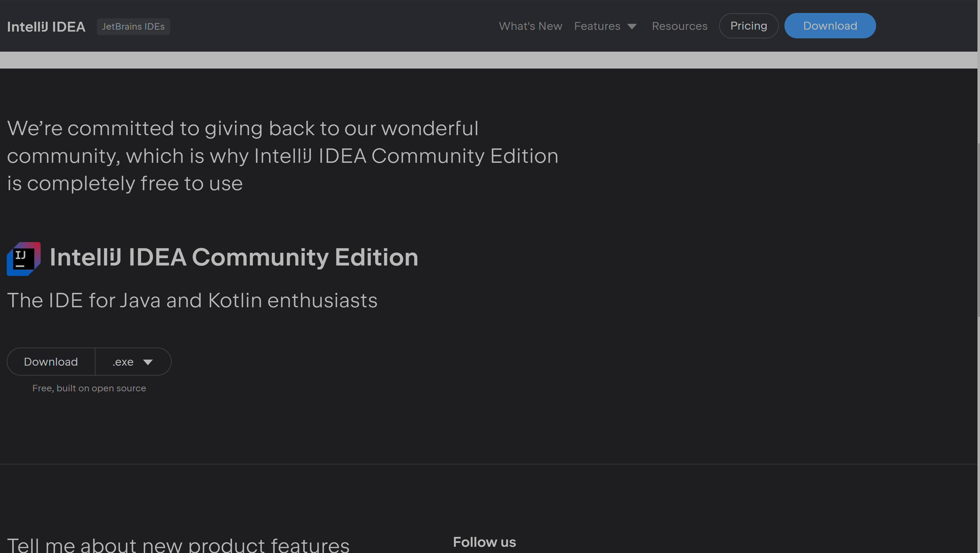Go to IntelliJ IDEA home via header logo
This screenshot has height=553, width=980.
pyautogui.click(x=46, y=27)
